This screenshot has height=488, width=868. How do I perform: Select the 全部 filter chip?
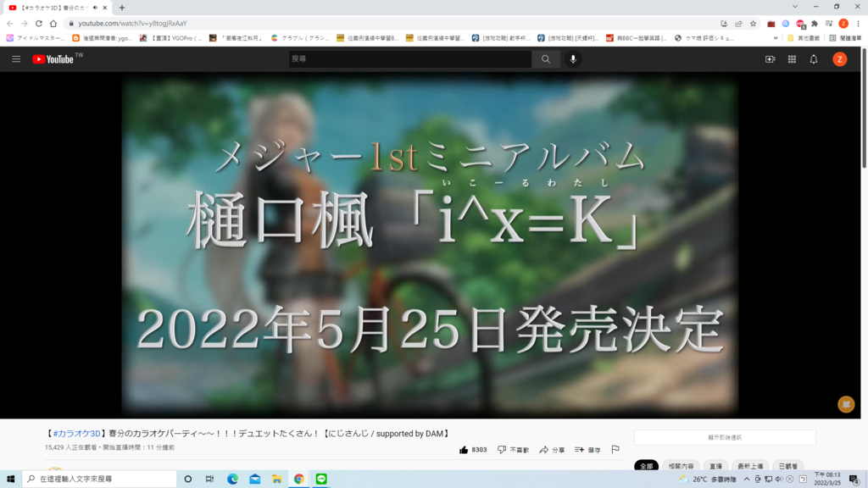click(646, 467)
